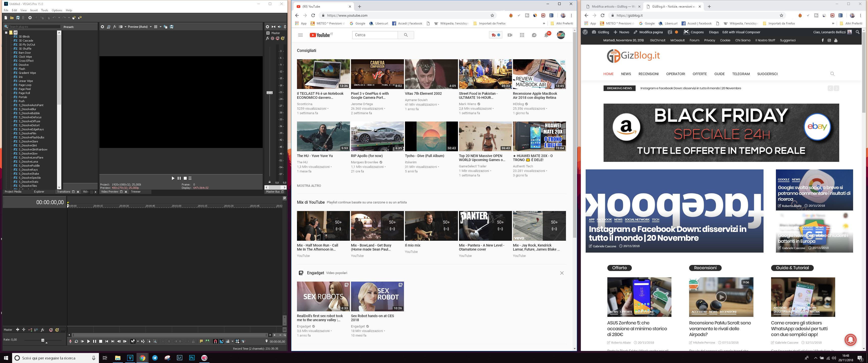Viewport: 868px width, 363px height.
Task: Click GizBlog search magnifier icon
Action: 832,74
